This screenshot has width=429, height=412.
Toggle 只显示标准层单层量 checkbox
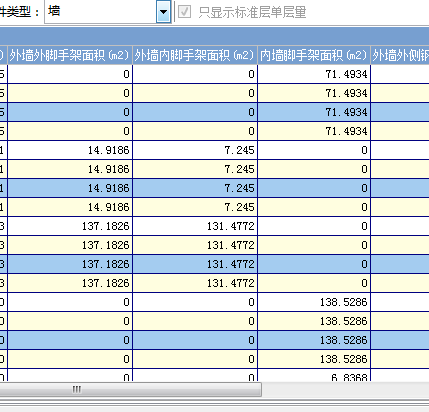tap(184, 12)
